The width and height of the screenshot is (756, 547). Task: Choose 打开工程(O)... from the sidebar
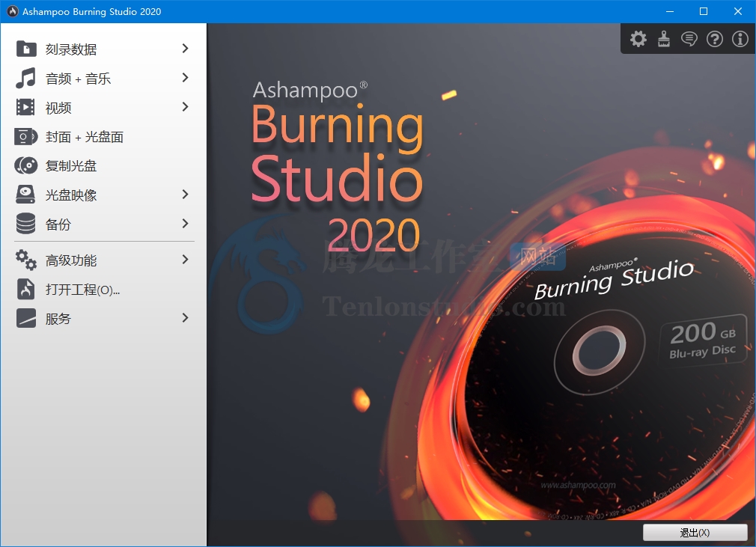click(x=103, y=289)
